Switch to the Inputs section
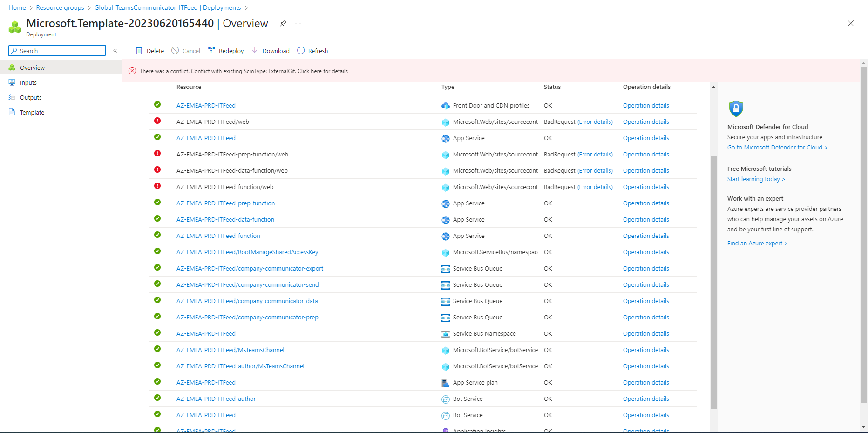Viewport: 868px width, 433px height. 28,82
